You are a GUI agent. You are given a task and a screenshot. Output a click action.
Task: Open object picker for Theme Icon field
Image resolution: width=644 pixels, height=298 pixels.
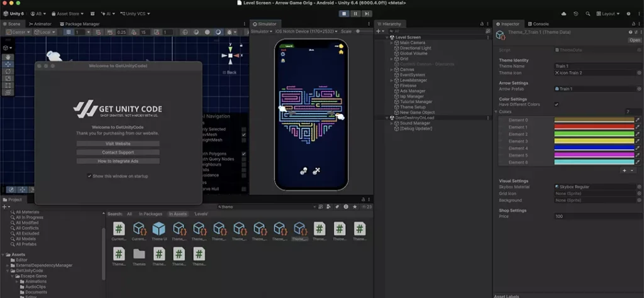639,73
